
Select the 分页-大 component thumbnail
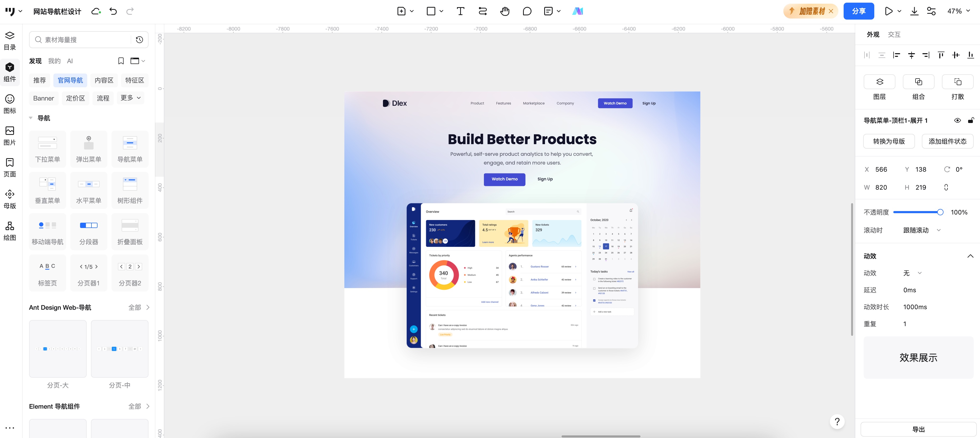pos(58,349)
